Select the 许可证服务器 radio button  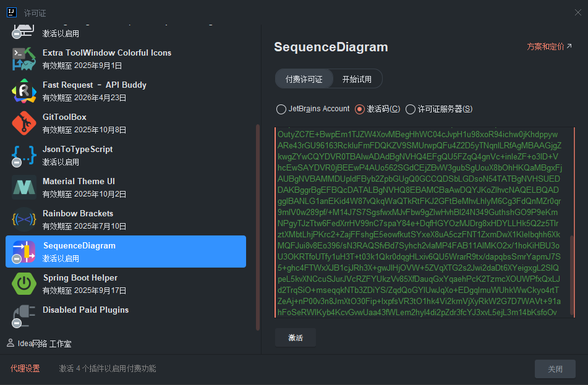coord(411,109)
